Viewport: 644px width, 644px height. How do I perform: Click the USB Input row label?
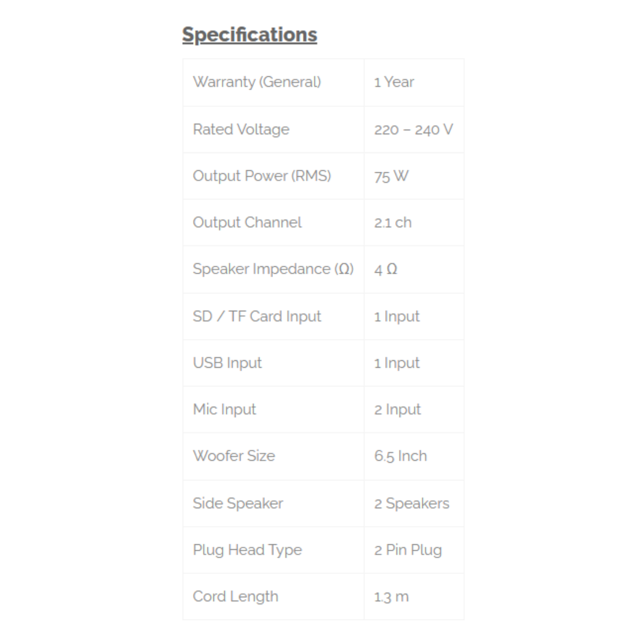(x=227, y=363)
